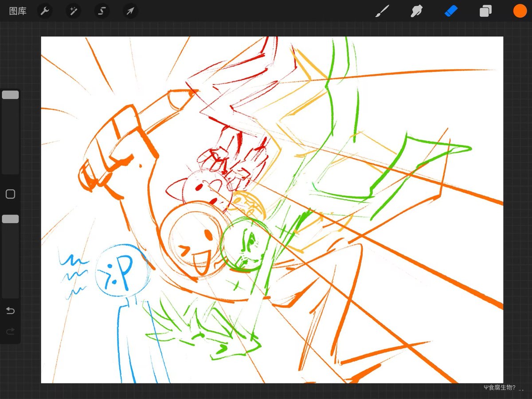Select the Selection S-shaped tool
The image size is (532, 399).
point(102,11)
